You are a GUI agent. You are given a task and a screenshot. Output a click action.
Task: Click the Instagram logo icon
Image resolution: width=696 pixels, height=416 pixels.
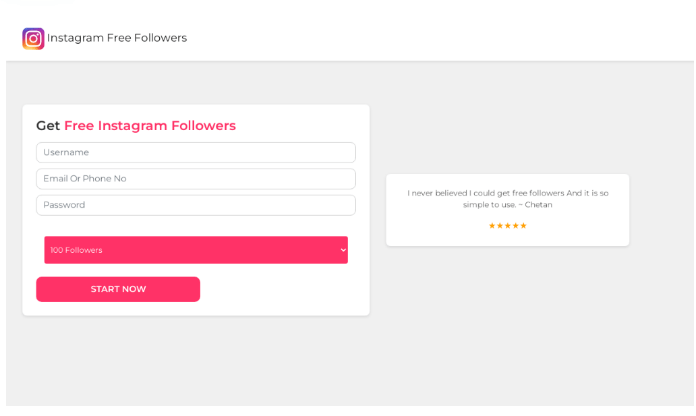point(33,38)
